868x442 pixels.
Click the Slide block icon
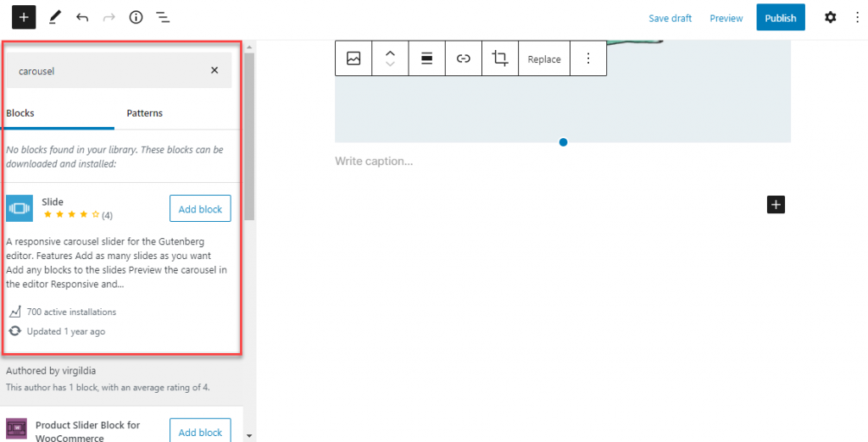tap(19, 208)
